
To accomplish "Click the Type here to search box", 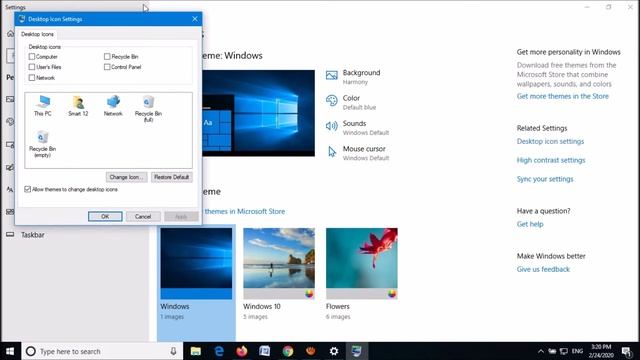I will point(102,351).
